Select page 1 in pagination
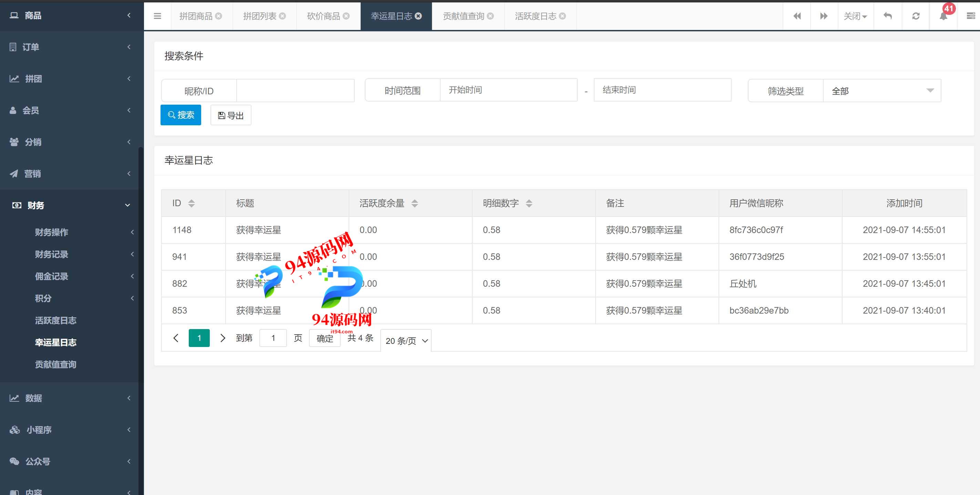The height and width of the screenshot is (495, 980). [199, 338]
